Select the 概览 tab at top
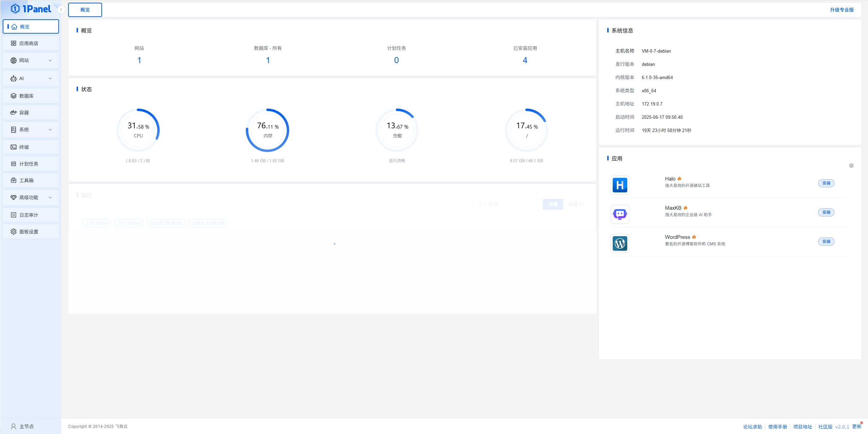Image resolution: width=868 pixels, height=434 pixels. [x=85, y=10]
